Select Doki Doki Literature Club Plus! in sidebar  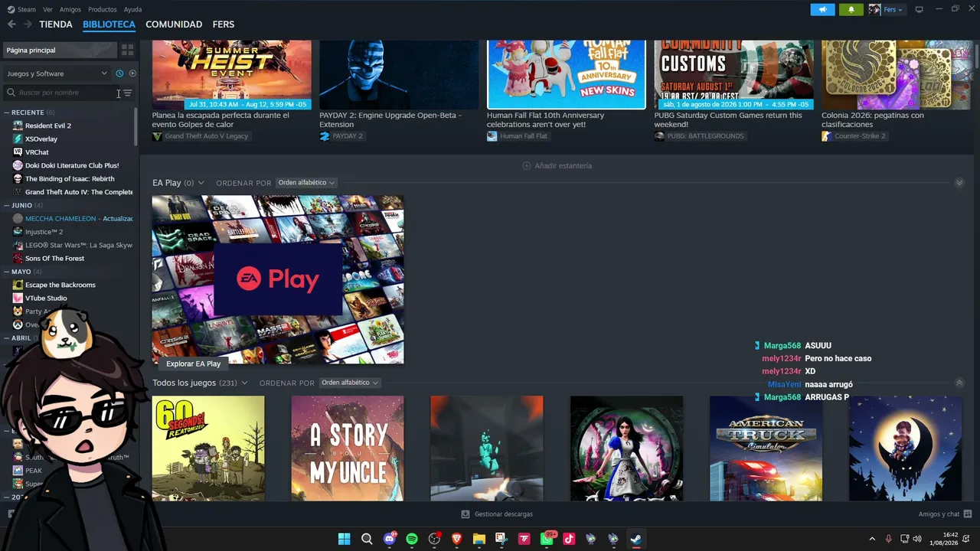point(72,165)
